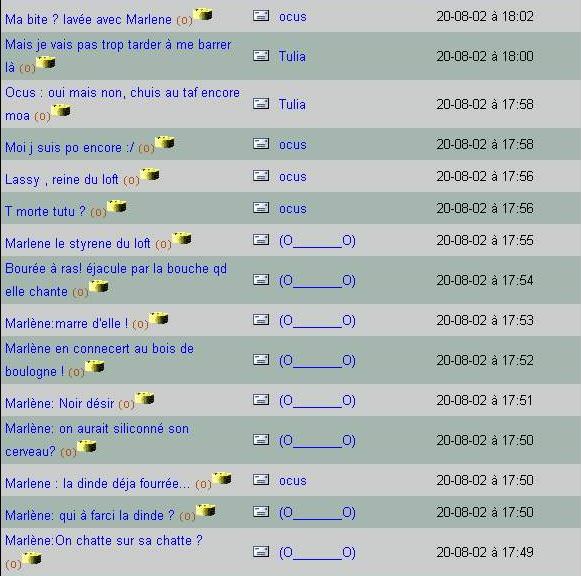Screen dimensions: 581x576
Task: Click author (O______O) in the 17:52 row
Action: 318,361
